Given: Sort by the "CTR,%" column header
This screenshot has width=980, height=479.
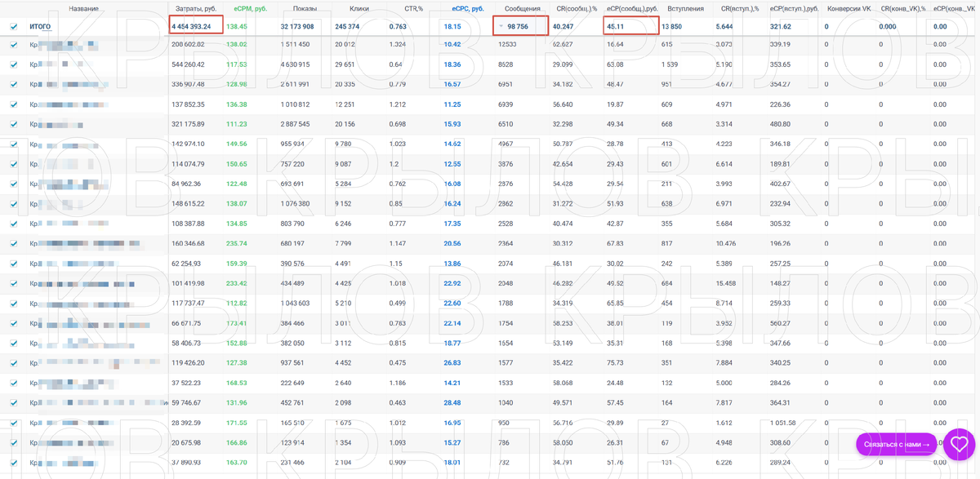Looking at the screenshot, I should (413, 9).
